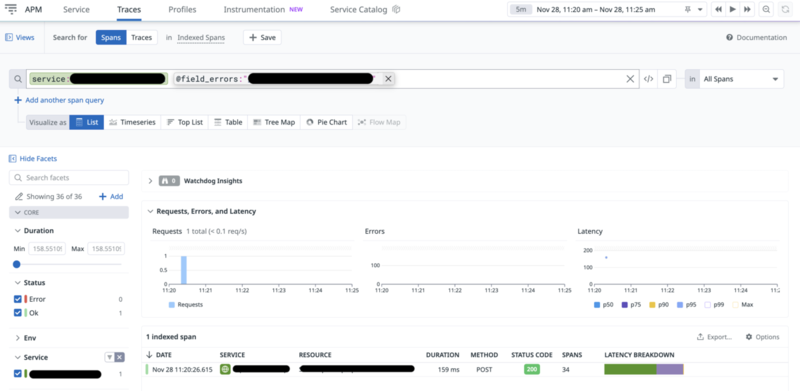Click pencil icon beside Showing 36 of 36
This screenshot has width=800, height=391.
tap(19, 197)
